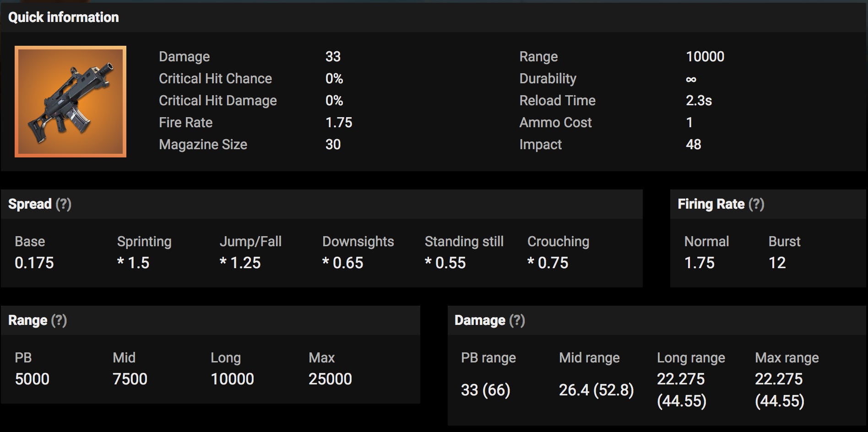Screen dimensions: 868x432
Task: Click the Base spread value 0.175
Action: point(34,263)
